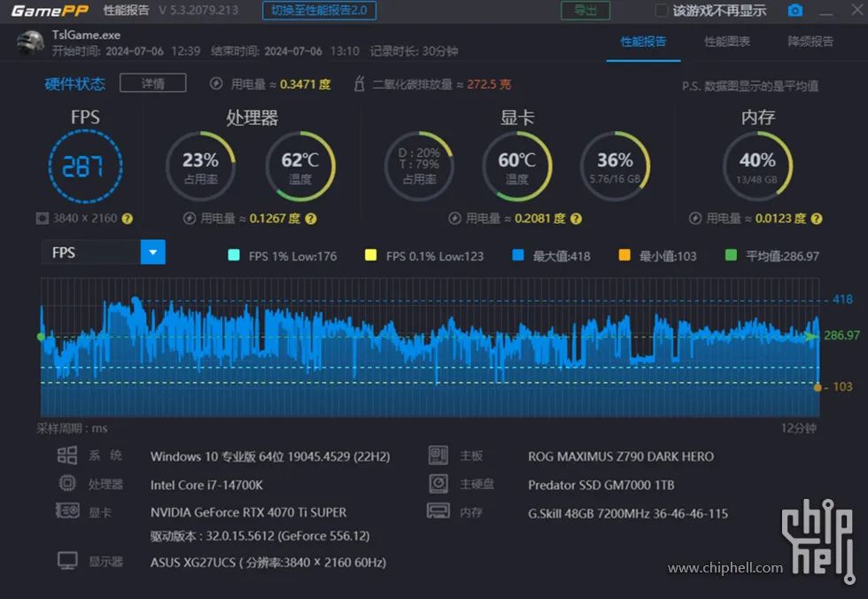This screenshot has width=868, height=599.
Task: Click the Windows system icon in hardware list
Action: click(x=67, y=455)
